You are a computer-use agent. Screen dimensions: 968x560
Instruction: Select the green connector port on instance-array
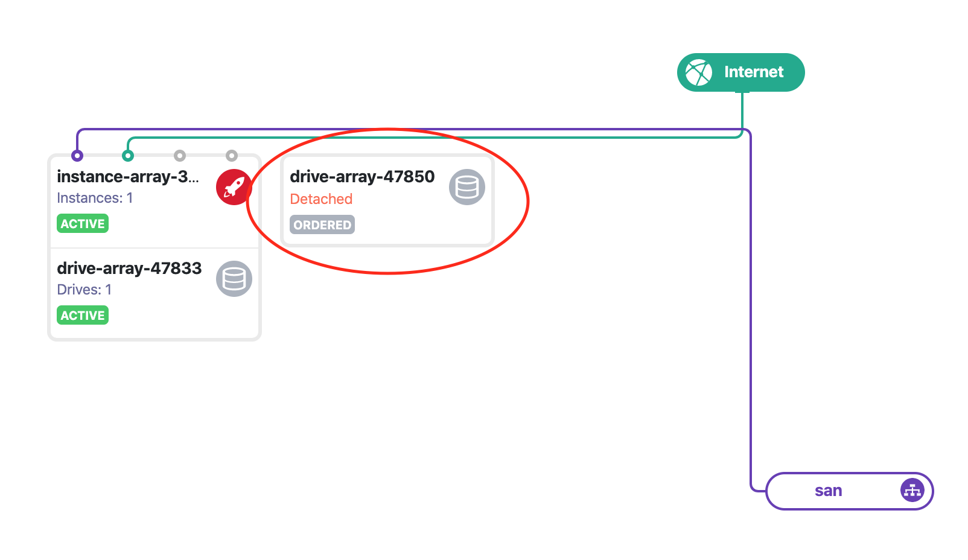128,156
